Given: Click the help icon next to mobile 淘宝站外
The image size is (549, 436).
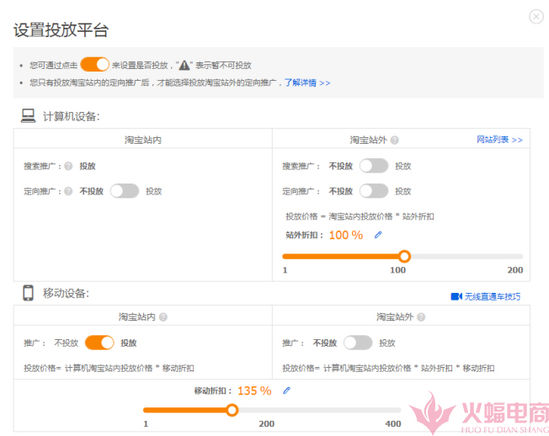Looking at the screenshot, I should (x=421, y=317).
